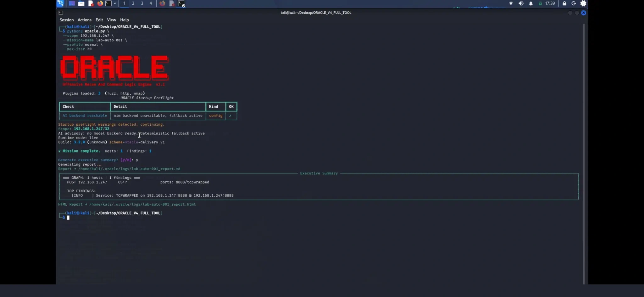Focus the Firefox window in taskbar

162,3
